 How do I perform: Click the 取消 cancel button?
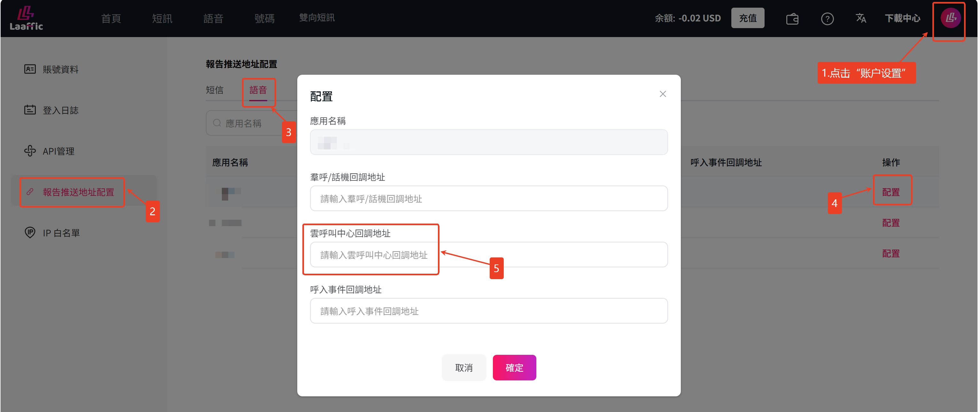click(x=464, y=368)
